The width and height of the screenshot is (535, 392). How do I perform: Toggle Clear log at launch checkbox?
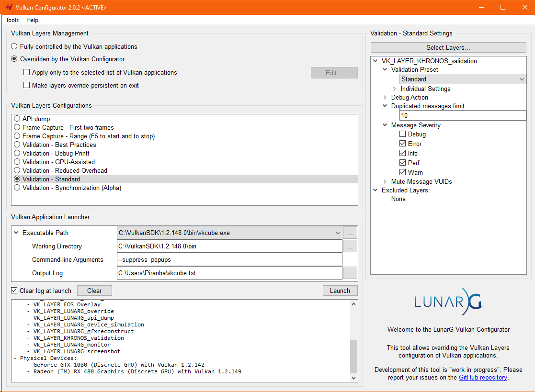(14, 291)
